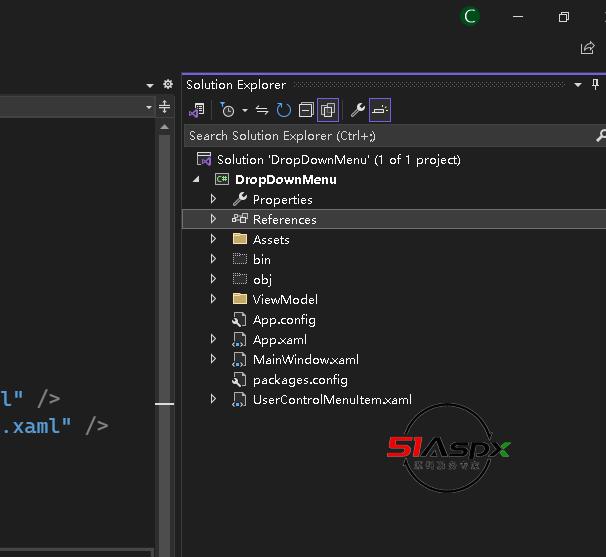Expand the MainWindow.xaml node
The width and height of the screenshot is (606, 557).
(x=213, y=359)
